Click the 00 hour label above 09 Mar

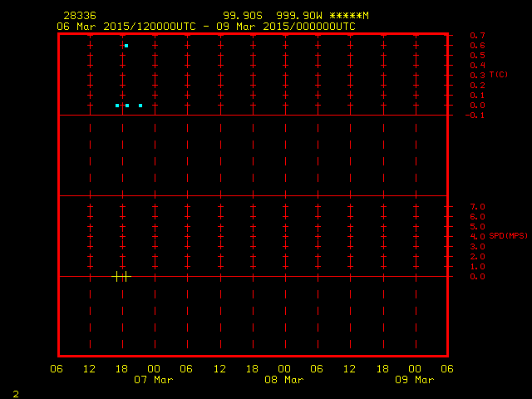(415, 369)
